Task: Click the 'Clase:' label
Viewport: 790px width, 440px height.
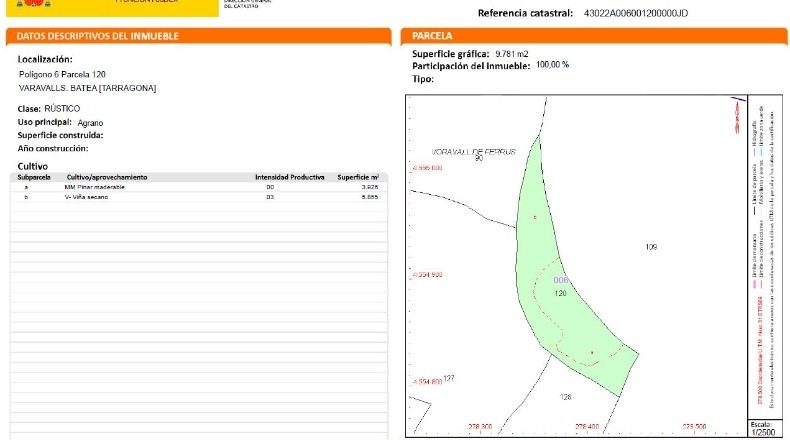Action: 29,109
